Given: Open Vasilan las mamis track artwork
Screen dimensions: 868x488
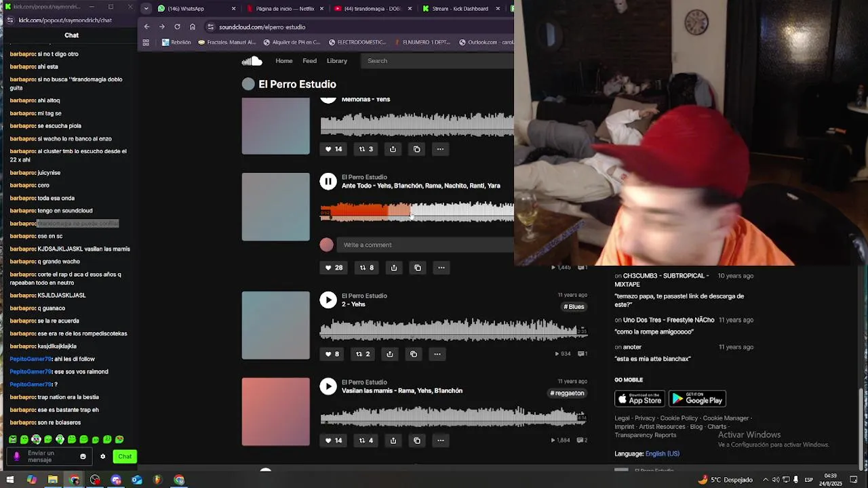Looking at the screenshot, I should (x=276, y=412).
